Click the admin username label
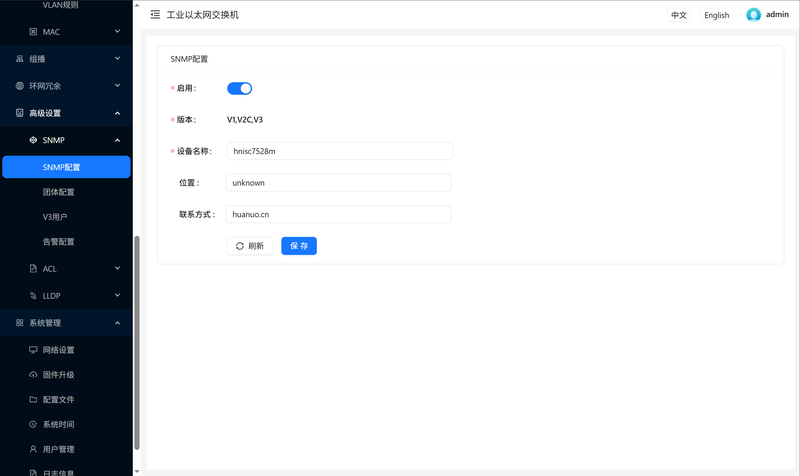The height and width of the screenshot is (476, 800). click(x=777, y=14)
